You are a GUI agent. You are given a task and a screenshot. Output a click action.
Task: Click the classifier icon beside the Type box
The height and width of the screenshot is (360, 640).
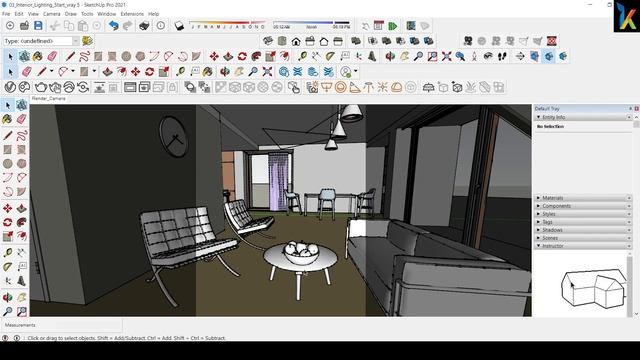[x=87, y=41]
